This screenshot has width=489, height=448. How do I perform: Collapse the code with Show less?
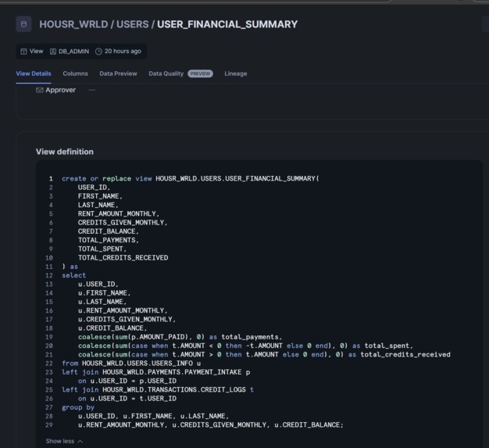[x=60, y=441]
